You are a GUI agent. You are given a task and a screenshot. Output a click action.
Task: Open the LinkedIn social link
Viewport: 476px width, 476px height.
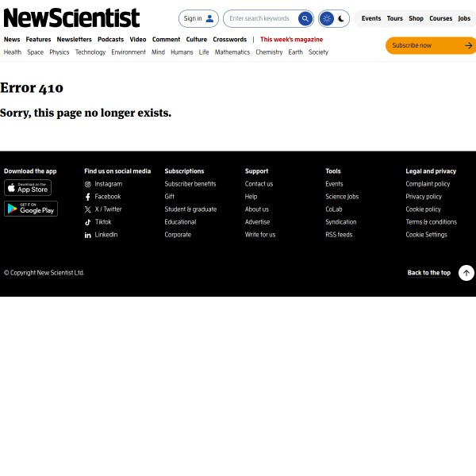click(x=106, y=235)
